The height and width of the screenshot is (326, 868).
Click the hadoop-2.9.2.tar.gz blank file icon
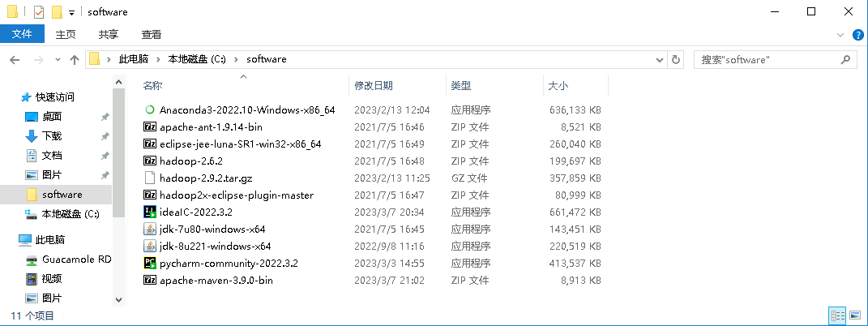(149, 178)
